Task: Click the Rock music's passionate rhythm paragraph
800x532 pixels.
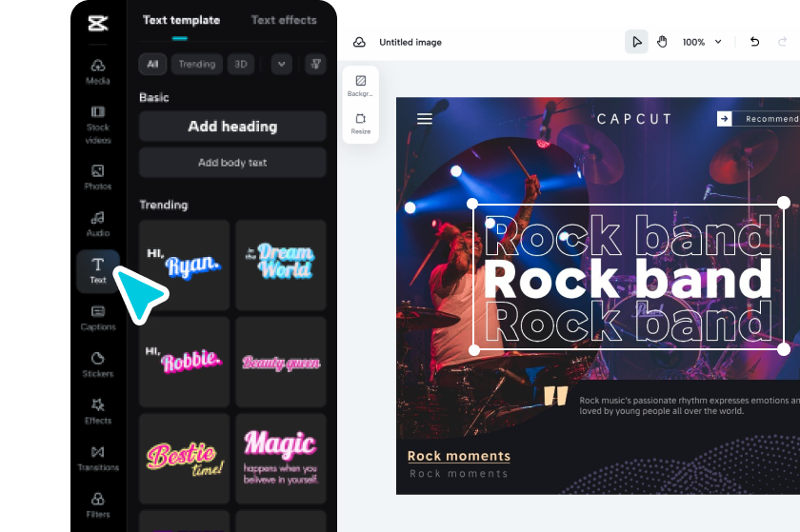Action: point(690,405)
